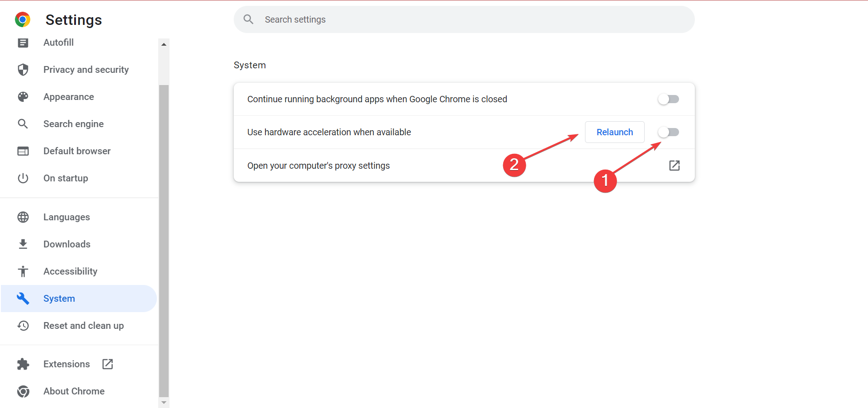868x408 pixels.
Task: Click the Appearance palette icon
Action: 23,97
